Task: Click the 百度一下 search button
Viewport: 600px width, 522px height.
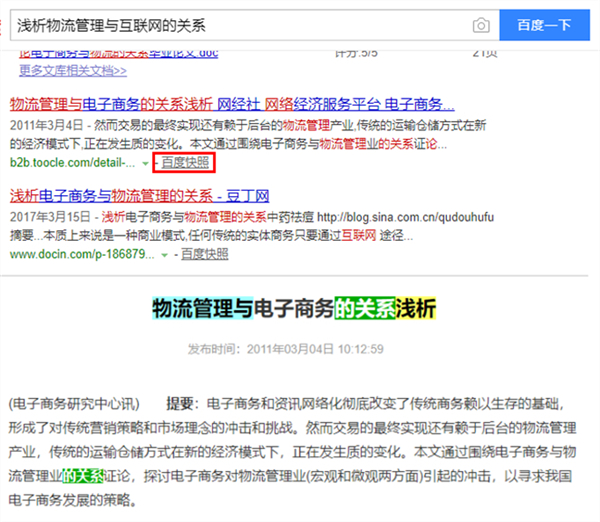Action: tap(544, 25)
